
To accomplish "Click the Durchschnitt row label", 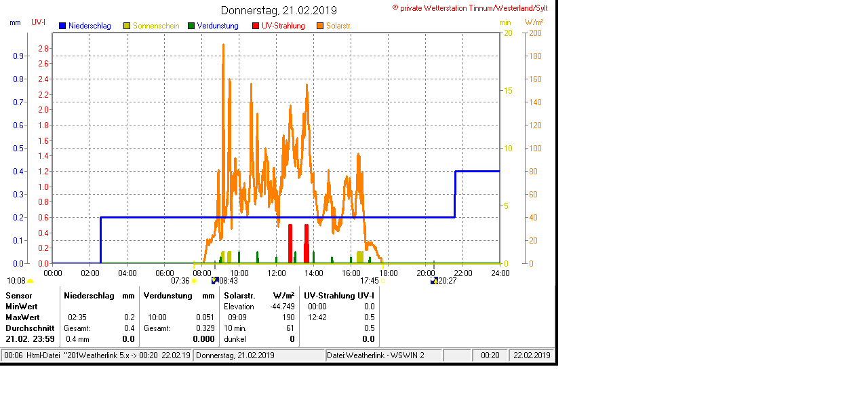I will pos(30,328).
